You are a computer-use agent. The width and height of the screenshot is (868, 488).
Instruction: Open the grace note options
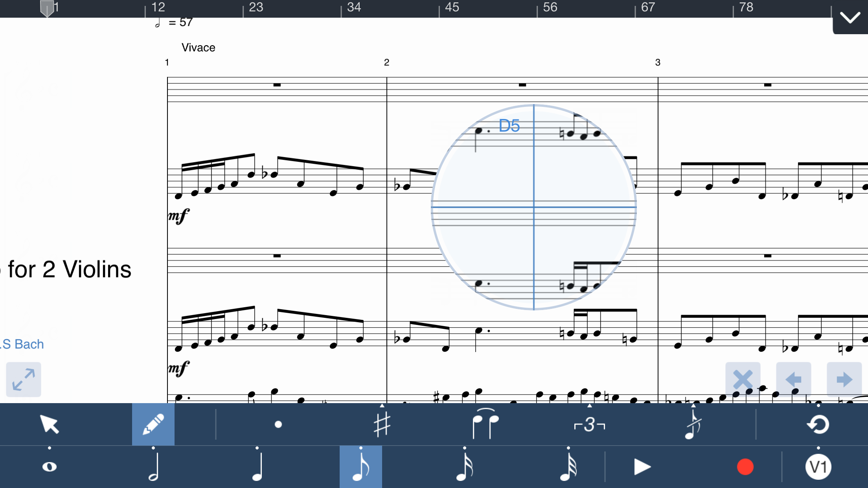pyautogui.click(x=693, y=424)
